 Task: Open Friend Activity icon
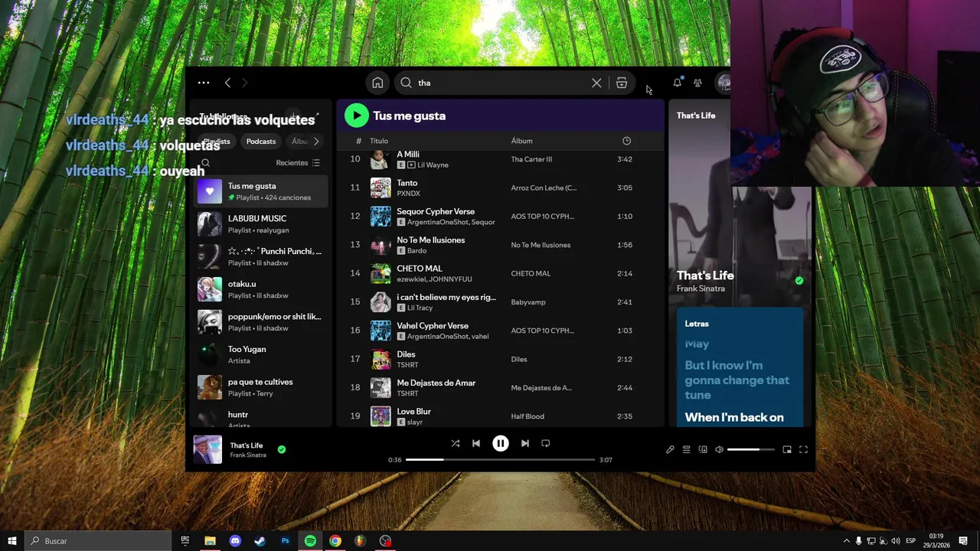(697, 83)
